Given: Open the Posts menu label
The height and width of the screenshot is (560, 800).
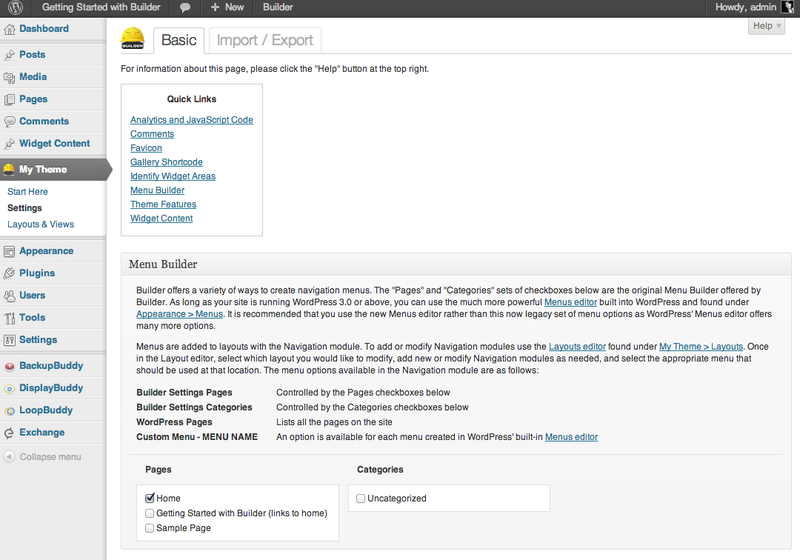Looking at the screenshot, I should (x=32, y=55).
